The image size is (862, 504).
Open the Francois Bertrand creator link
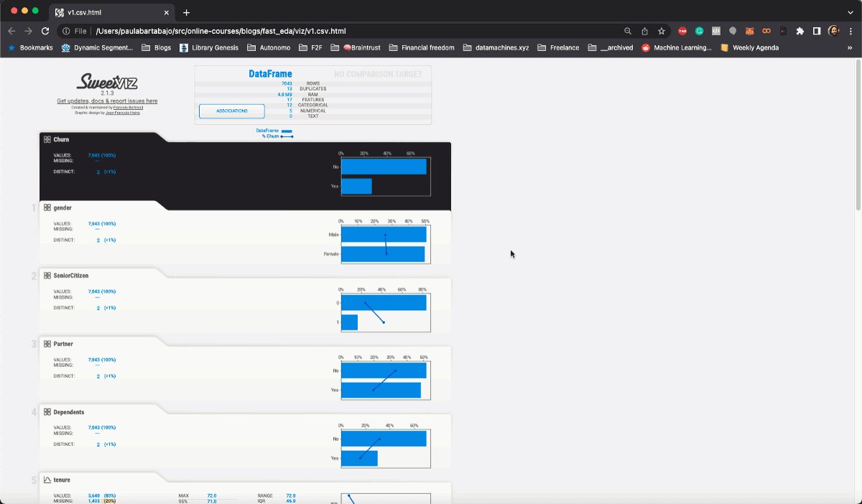pos(128,108)
